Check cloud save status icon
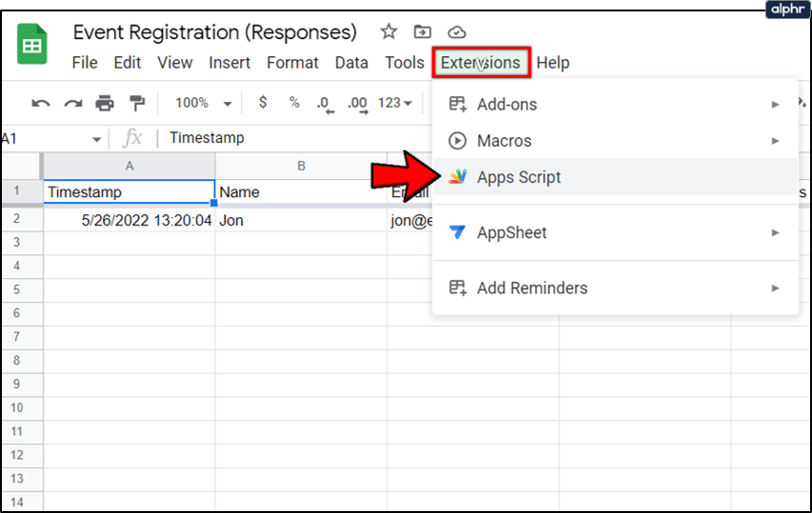This screenshot has height=513, width=812. pyautogui.click(x=456, y=32)
